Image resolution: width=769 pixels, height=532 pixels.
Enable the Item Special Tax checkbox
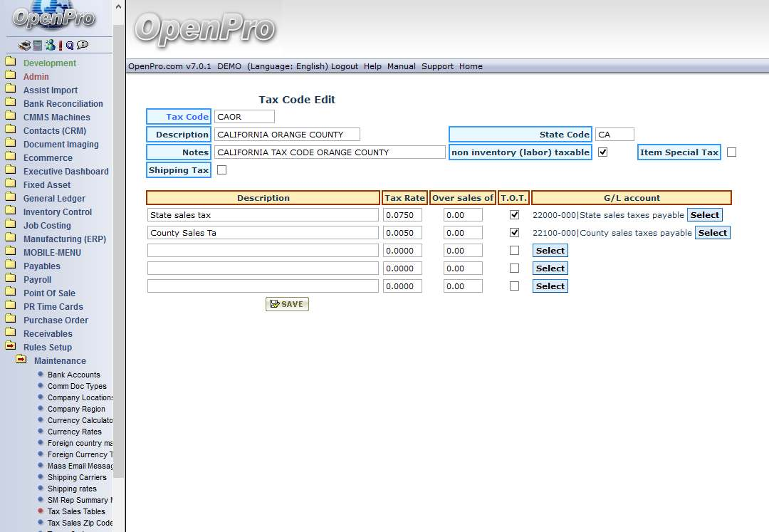(x=731, y=152)
